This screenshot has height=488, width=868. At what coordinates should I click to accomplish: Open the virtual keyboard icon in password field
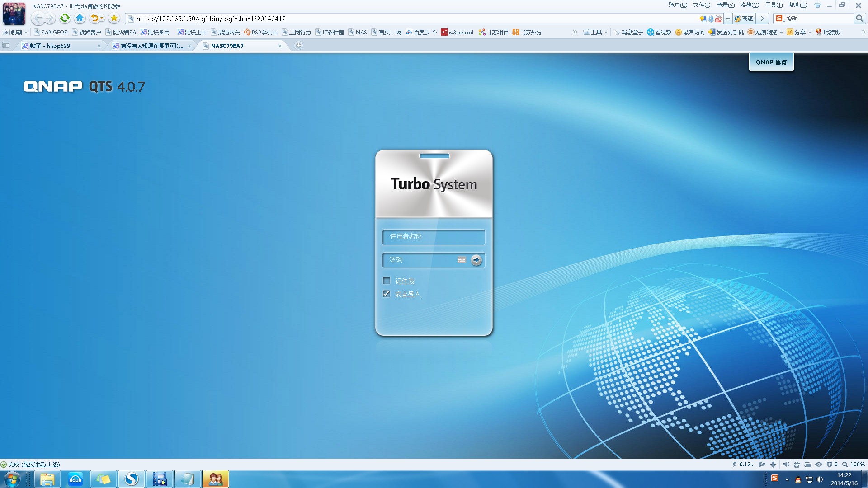point(462,260)
